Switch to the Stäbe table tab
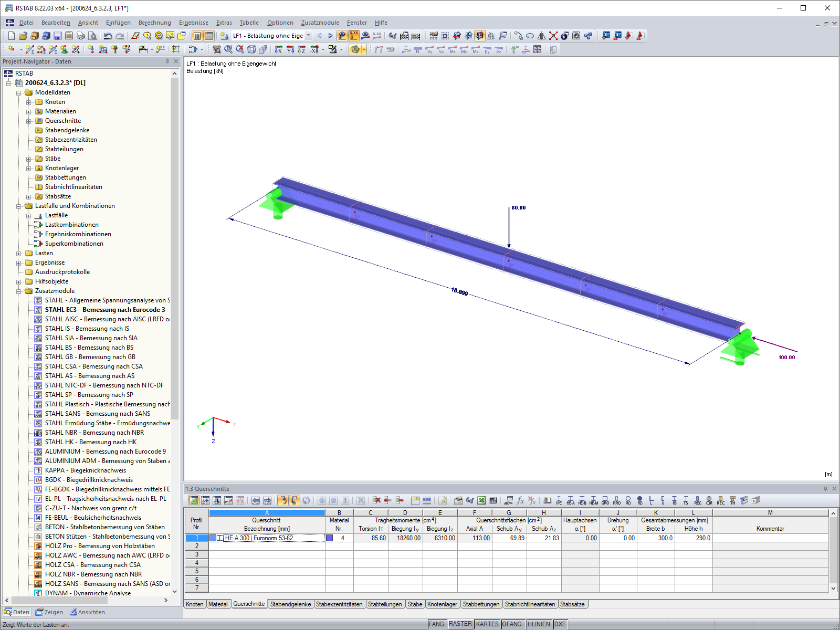 415,604
